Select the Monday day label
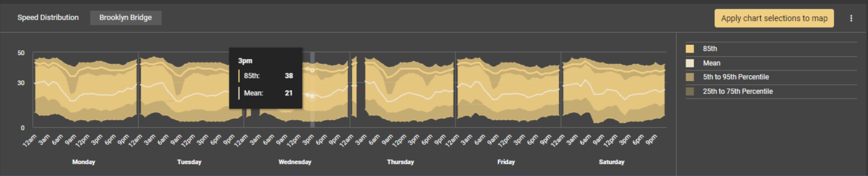 (84, 162)
